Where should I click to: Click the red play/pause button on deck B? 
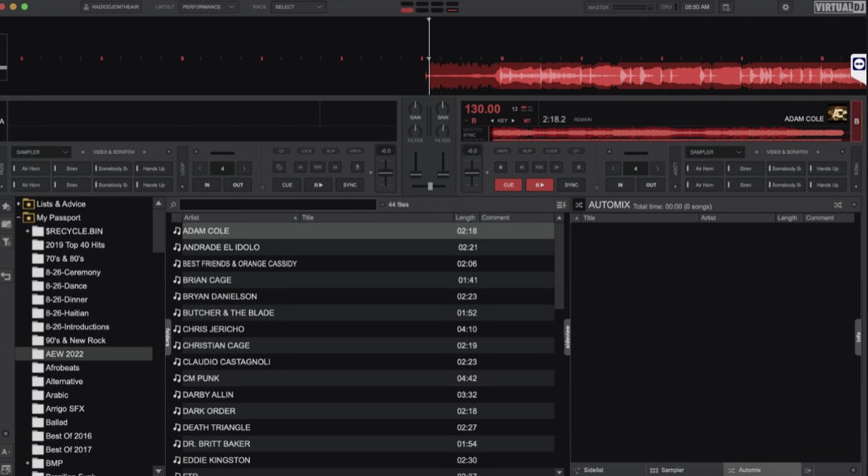tap(539, 185)
